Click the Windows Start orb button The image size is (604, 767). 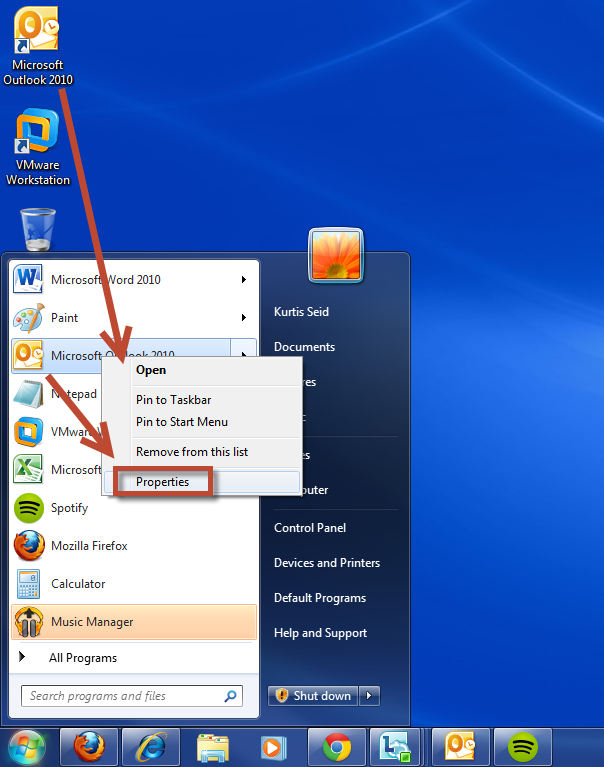pos(27,747)
